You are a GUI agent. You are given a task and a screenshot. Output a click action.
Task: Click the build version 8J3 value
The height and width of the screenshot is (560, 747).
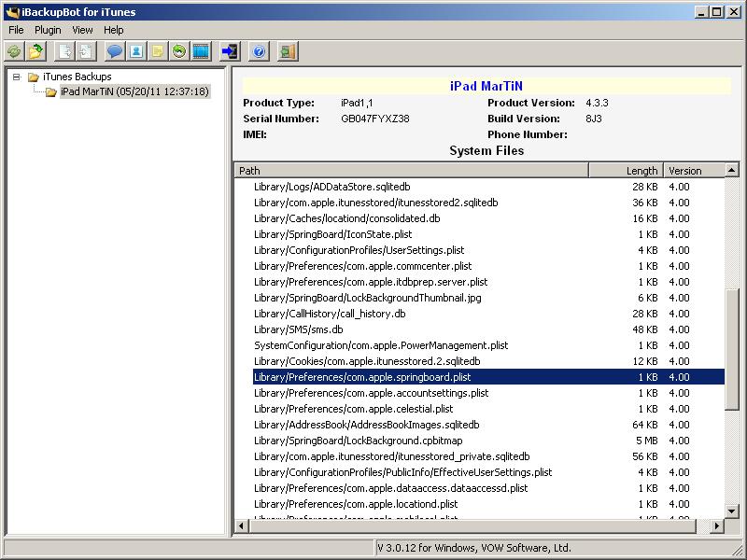pyautogui.click(x=594, y=119)
